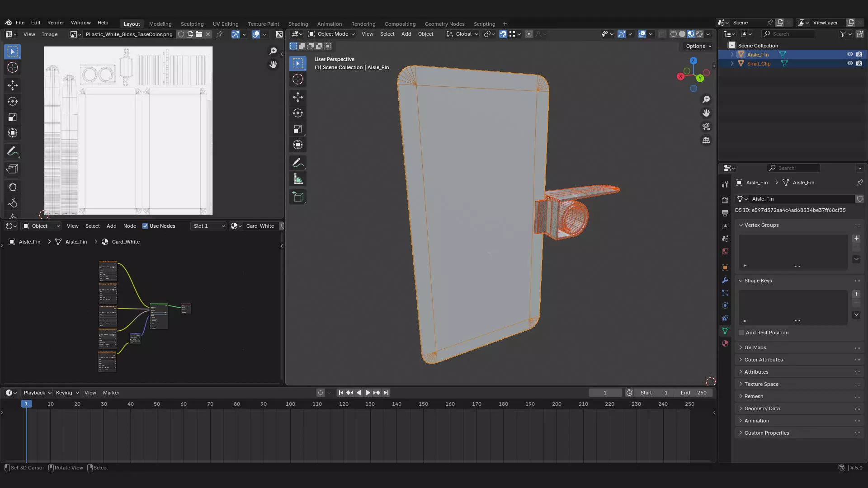Expand Aisle_Fin in the outliner
The width and height of the screenshot is (868, 488).
tap(732, 54)
